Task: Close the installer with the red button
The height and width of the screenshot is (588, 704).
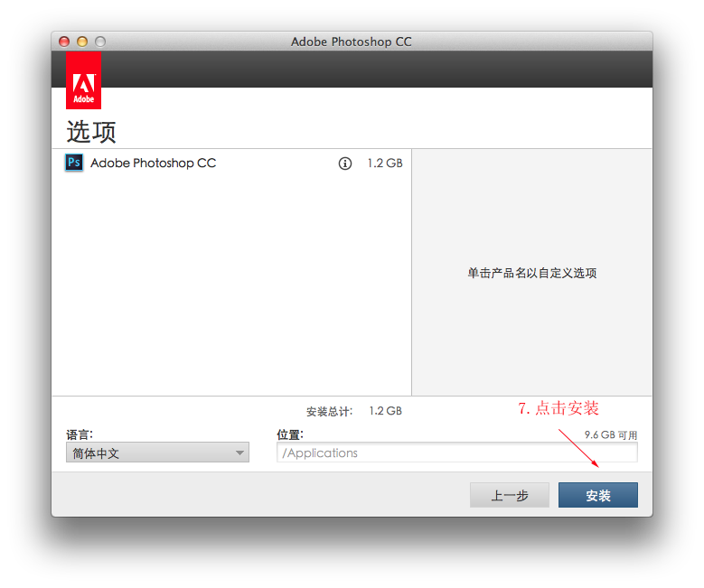Action: point(64,42)
